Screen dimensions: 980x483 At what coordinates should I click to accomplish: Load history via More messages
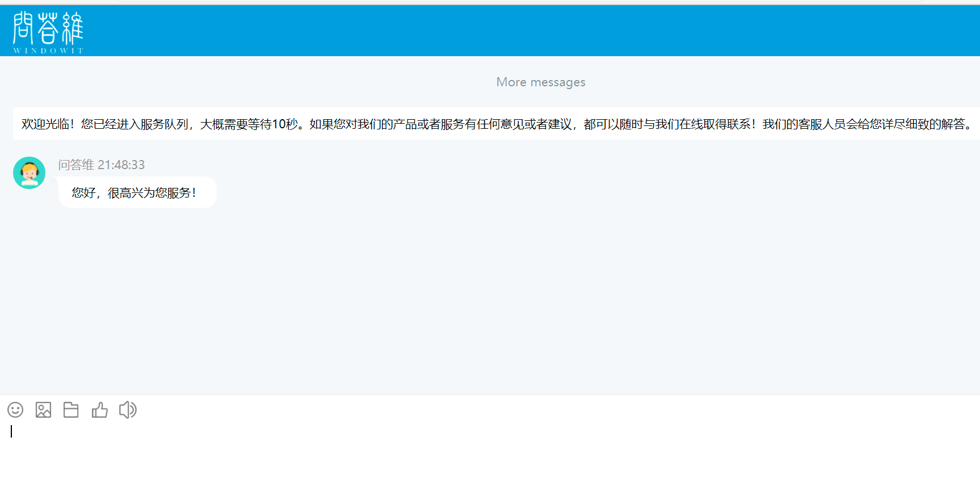coord(540,82)
